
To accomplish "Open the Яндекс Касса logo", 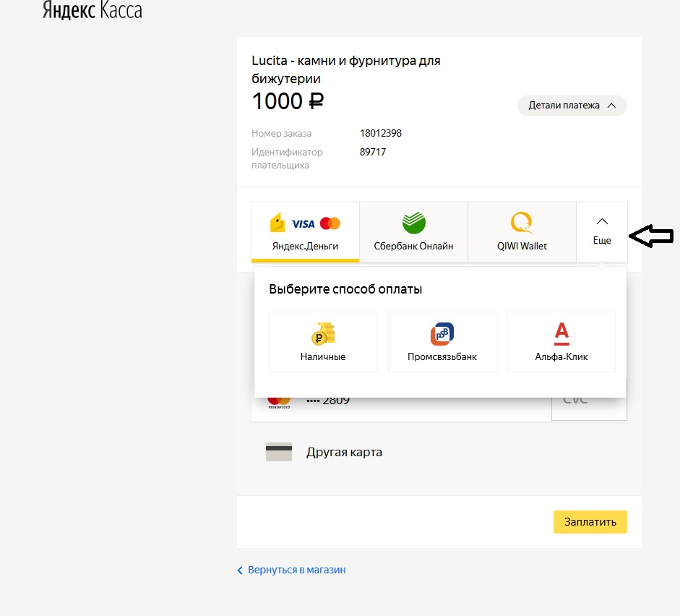I will point(92,9).
